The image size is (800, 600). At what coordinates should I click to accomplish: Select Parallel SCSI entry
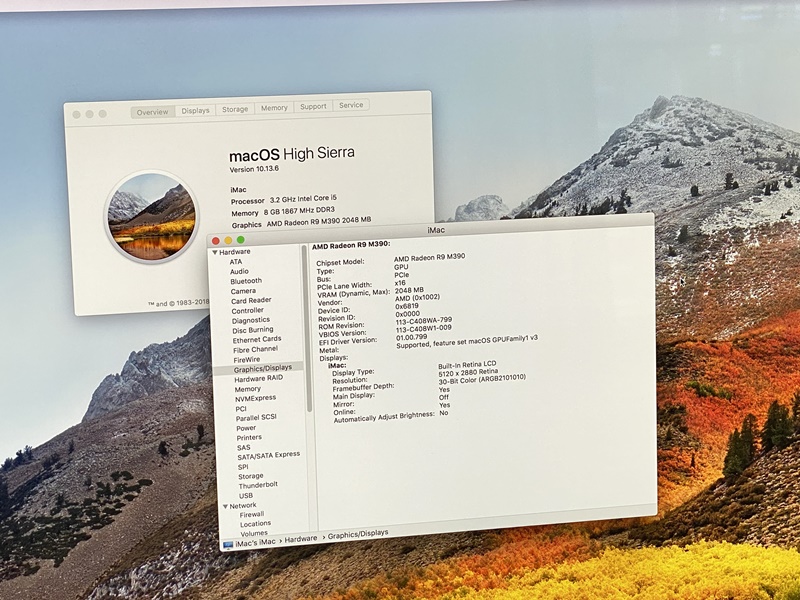[x=256, y=417]
